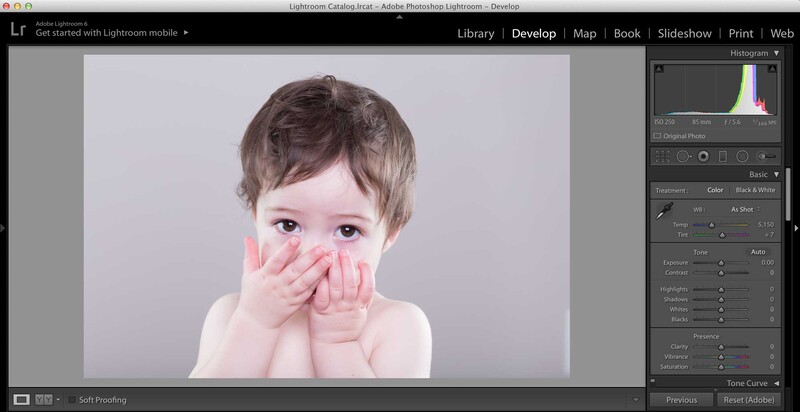Click the Lr logo identity plate
800x412 pixels.
pyautogui.click(x=18, y=29)
